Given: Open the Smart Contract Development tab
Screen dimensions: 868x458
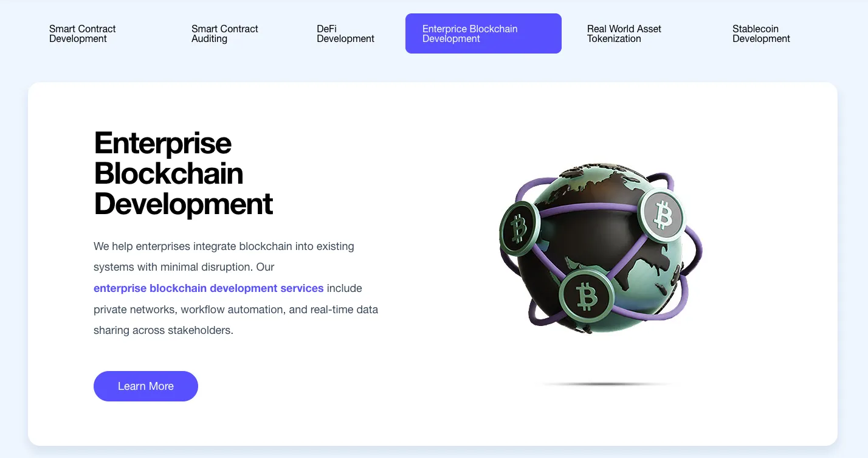Looking at the screenshot, I should (83, 33).
